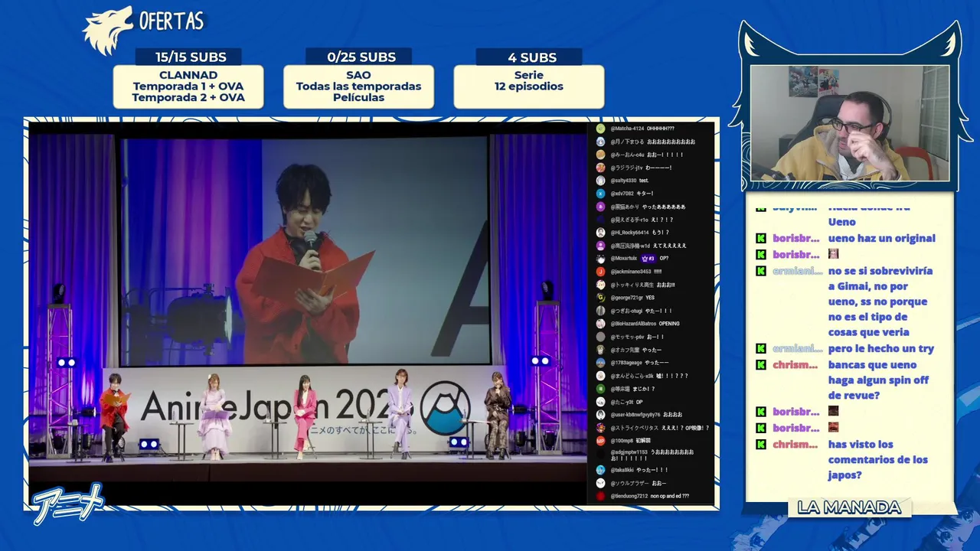Click chat message 'ueno haz un original'

tap(882, 238)
